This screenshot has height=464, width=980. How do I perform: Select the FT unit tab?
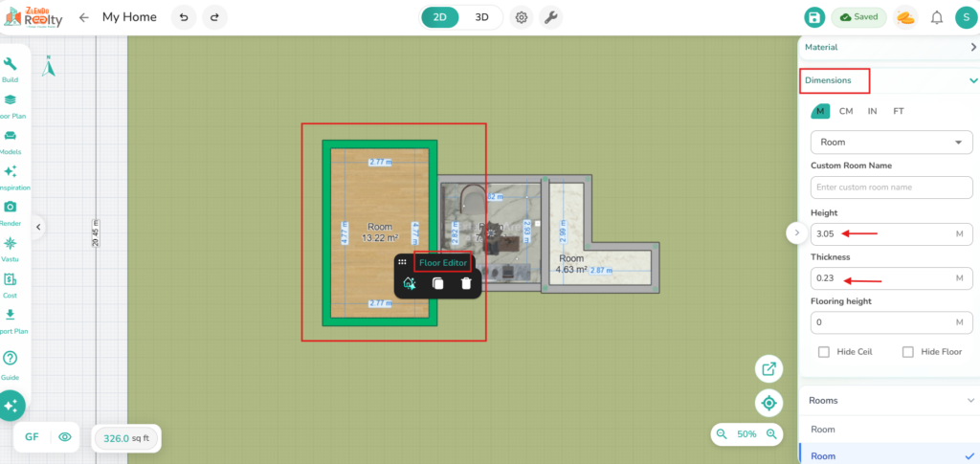point(899,111)
